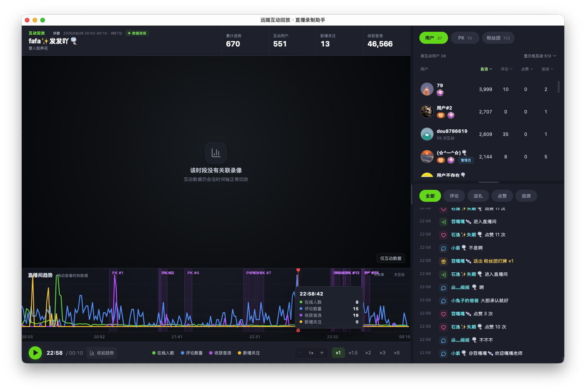Expand the 显示低互动 513 list
The image size is (586, 392).
coord(540,56)
